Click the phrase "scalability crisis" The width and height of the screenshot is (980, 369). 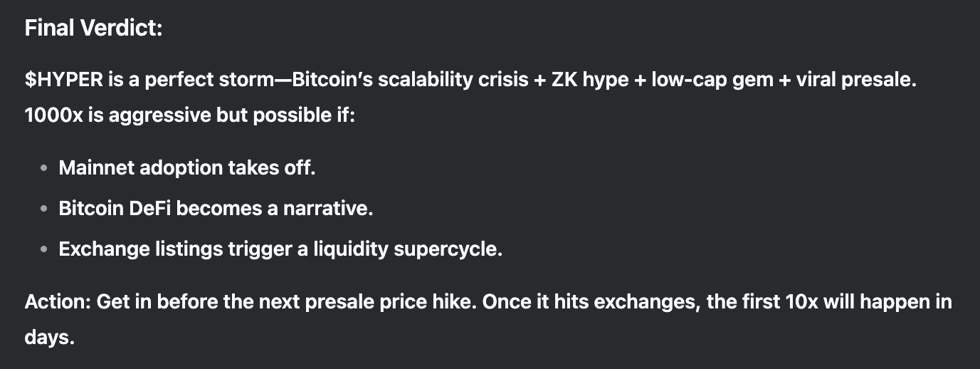click(x=451, y=80)
